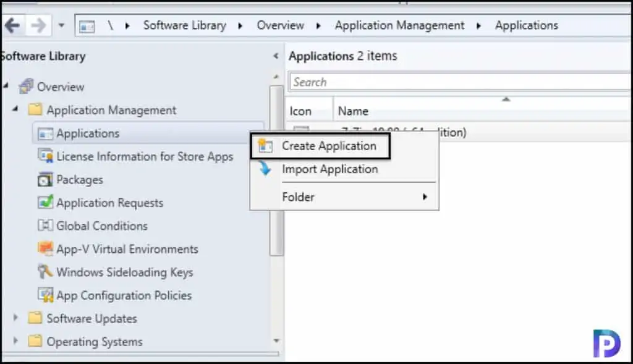Click the Operating Systems folder icon

tap(35, 341)
